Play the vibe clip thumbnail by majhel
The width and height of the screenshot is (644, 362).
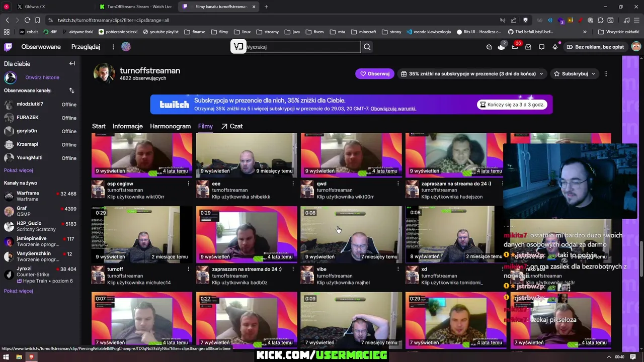point(351,234)
